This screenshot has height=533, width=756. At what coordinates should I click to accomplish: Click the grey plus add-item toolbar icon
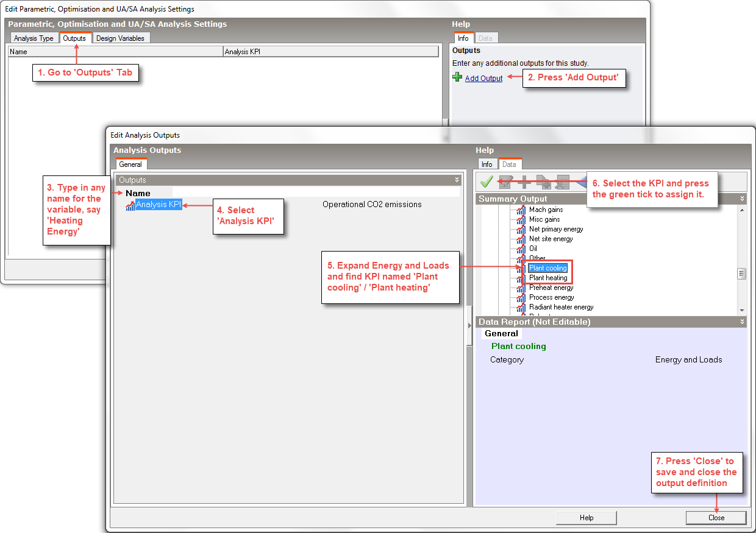(x=524, y=182)
